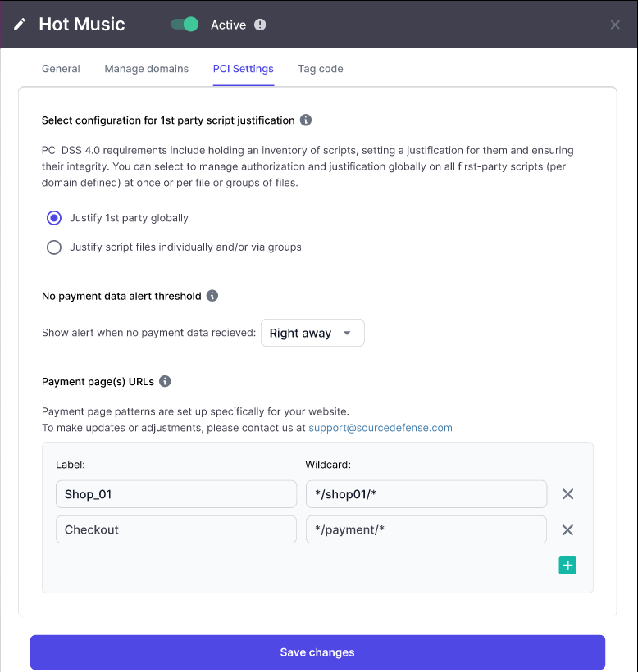Remove the Shop_01 URL row
Image resolution: width=638 pixels, height=672 pixels.
click(567, 494)
